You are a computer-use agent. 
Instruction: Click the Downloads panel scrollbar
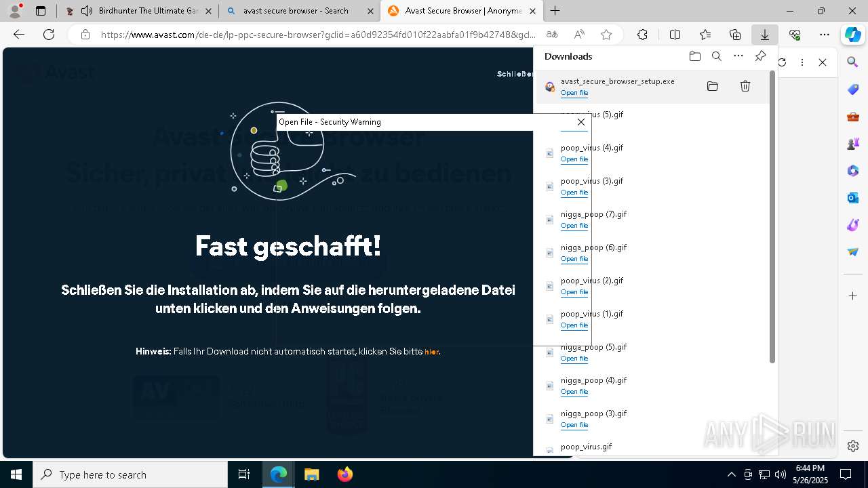click(x=772, y=217)
